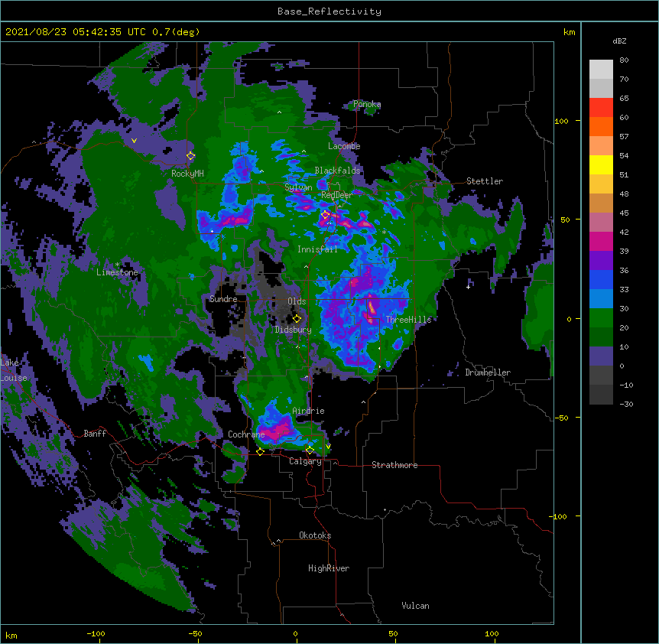The height and width of the screenshot is (644, 659).
Task: Click the -100 tick on bottom axis
Action: click(96, 633)
